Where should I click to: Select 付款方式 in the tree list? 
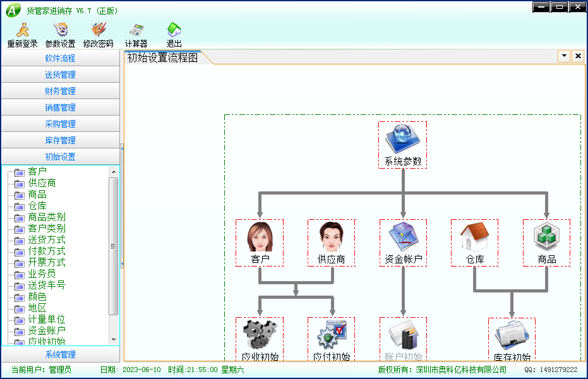(47, 251)
